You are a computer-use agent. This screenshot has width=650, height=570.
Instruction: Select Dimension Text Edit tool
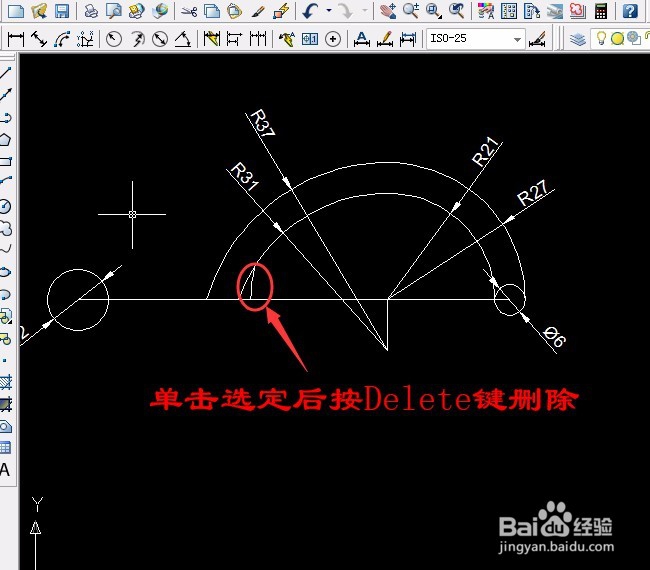pyautogui.click(x=385, y=39)
